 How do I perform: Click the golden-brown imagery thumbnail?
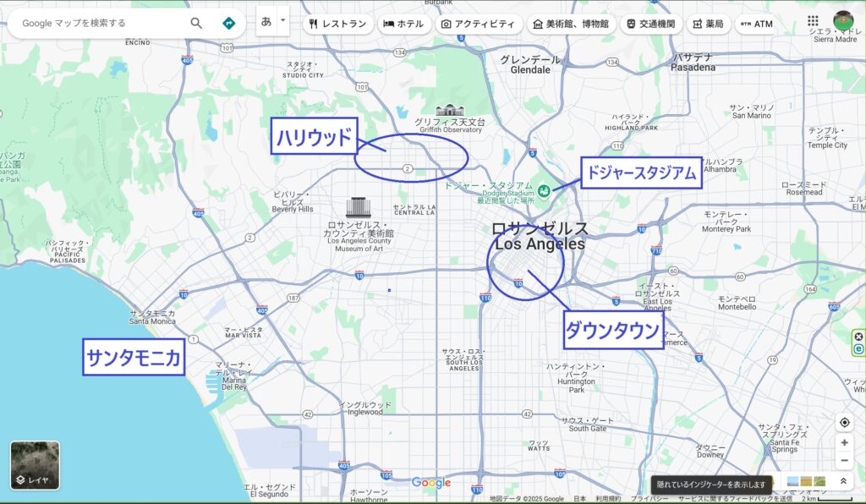pos(806,481)
